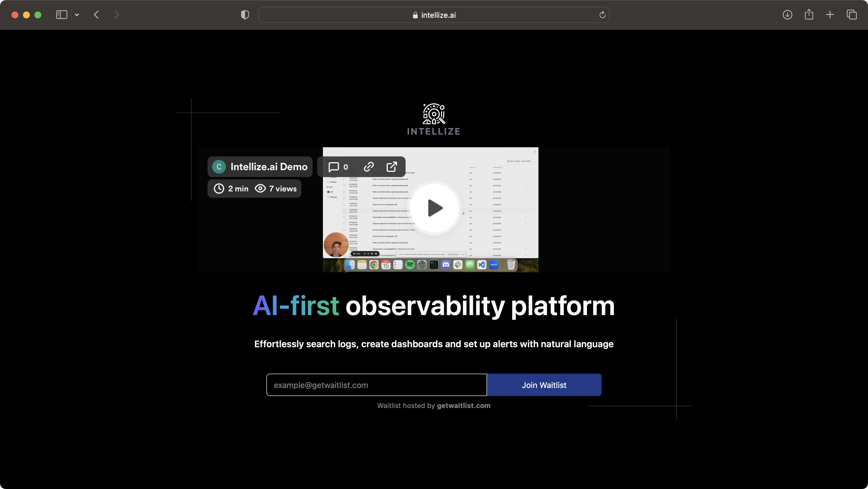This screenshot has width=868, height=489.
Task: Click the green C avatar badge
Action: coord(219,167)
